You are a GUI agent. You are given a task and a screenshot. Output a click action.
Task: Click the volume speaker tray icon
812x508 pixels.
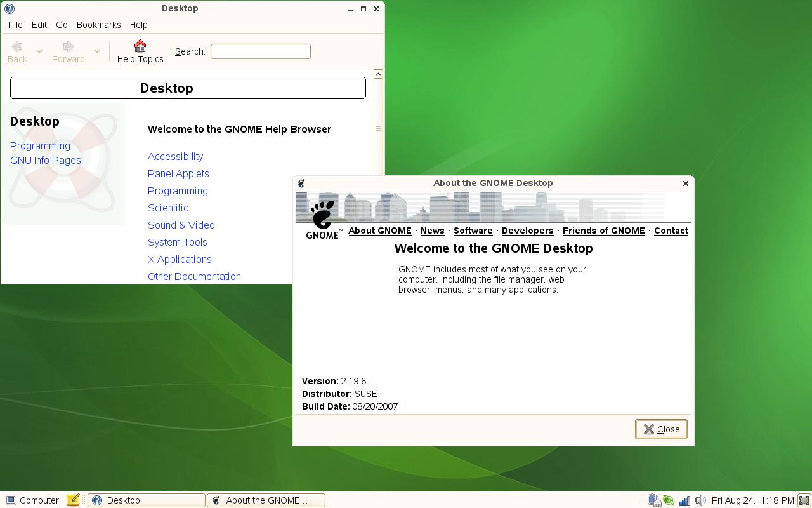[x=700, y=500]
